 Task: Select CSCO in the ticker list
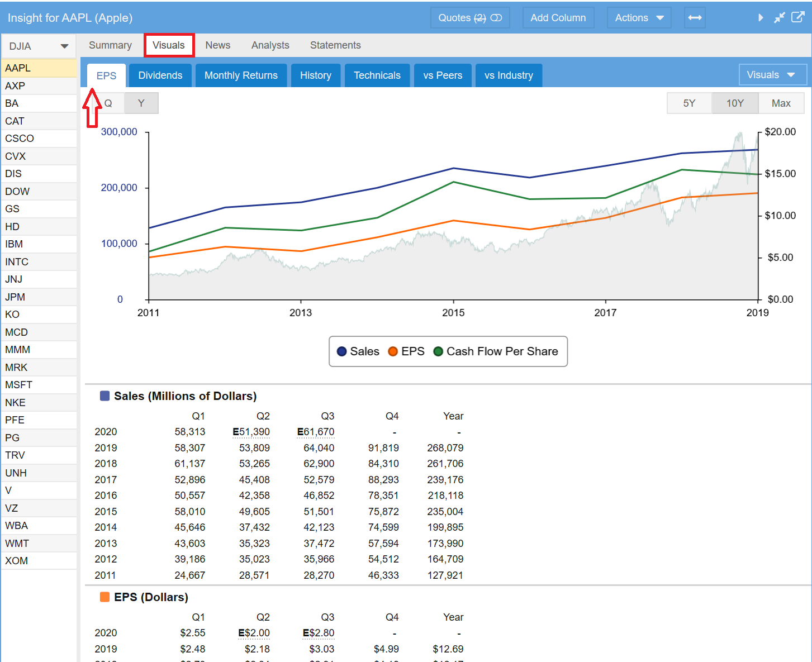39,139
